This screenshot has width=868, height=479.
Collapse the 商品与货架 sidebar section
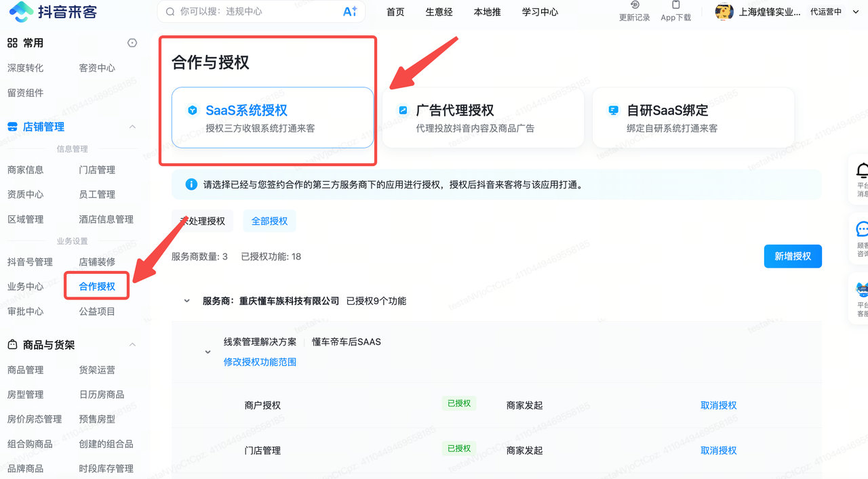pos(132,345)
